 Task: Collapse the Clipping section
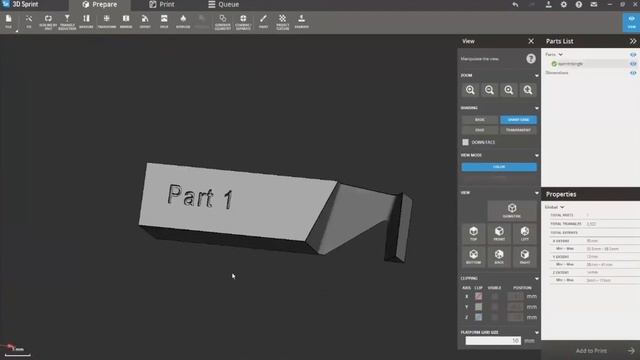(x=536, y=278)
